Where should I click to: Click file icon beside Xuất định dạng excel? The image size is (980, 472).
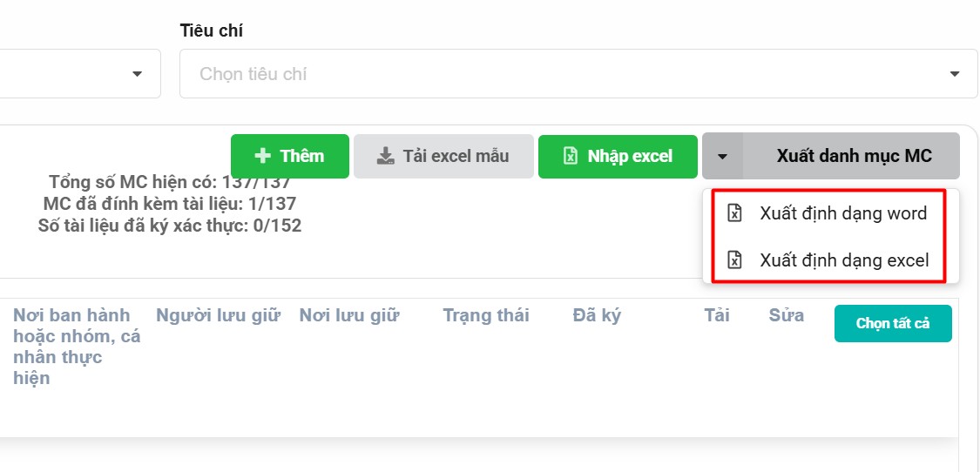734,260
